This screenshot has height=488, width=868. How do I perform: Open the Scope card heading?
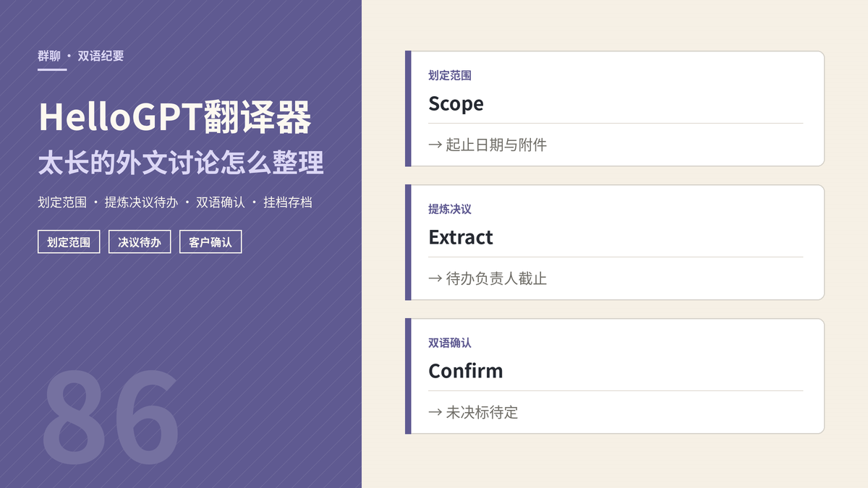click(x=456, y=103)
